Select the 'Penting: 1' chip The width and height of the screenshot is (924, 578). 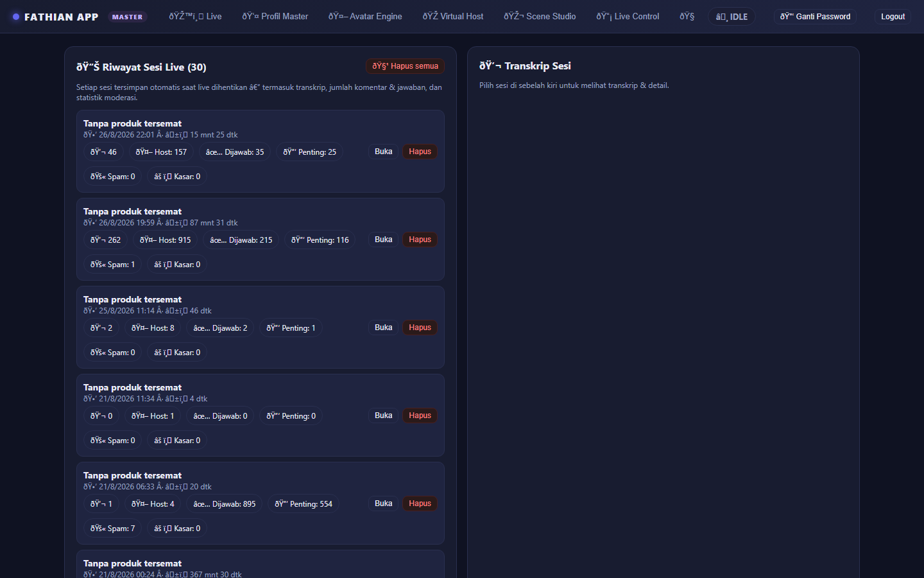[291, 328]
